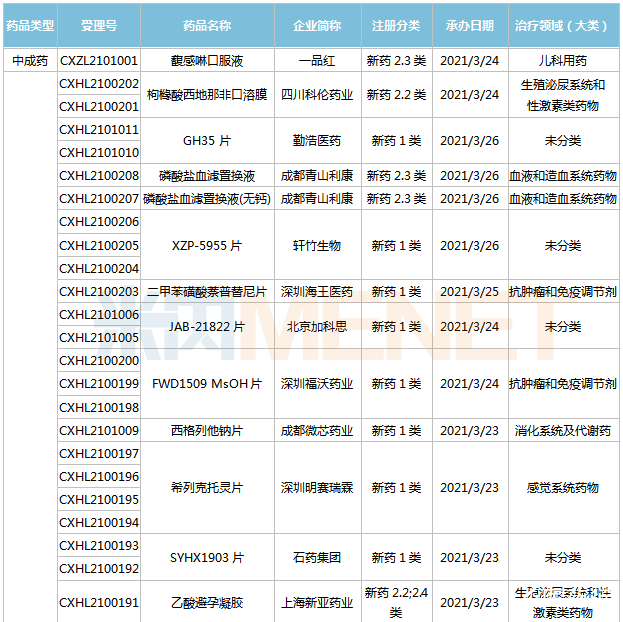Select company cell 石药集团
Screen dimensions: 623x622
tap(317, 558)
